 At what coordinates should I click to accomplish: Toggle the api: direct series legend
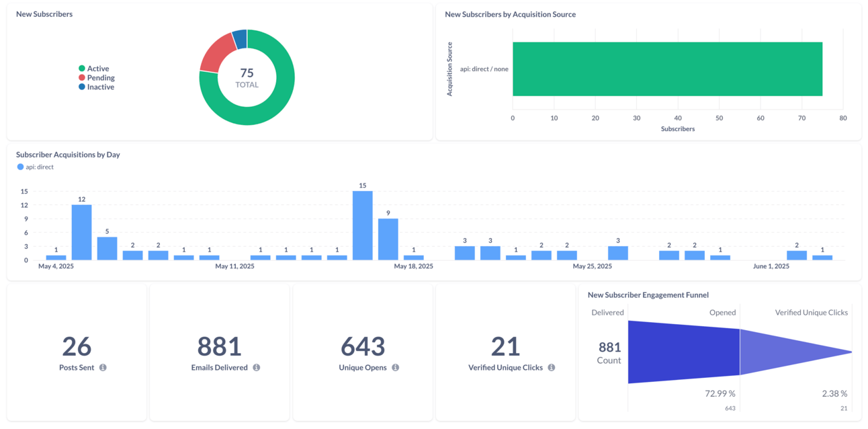pos(35,167)
